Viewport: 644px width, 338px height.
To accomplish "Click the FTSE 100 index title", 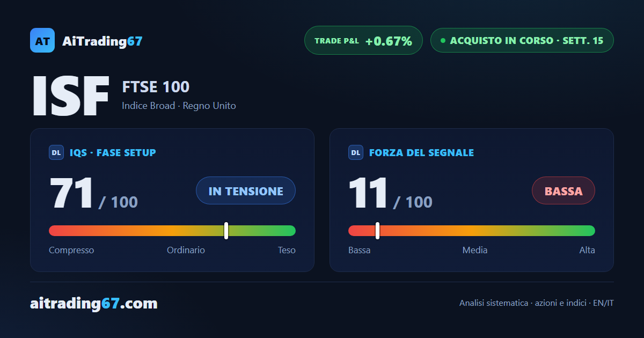I will coord(156,87).
